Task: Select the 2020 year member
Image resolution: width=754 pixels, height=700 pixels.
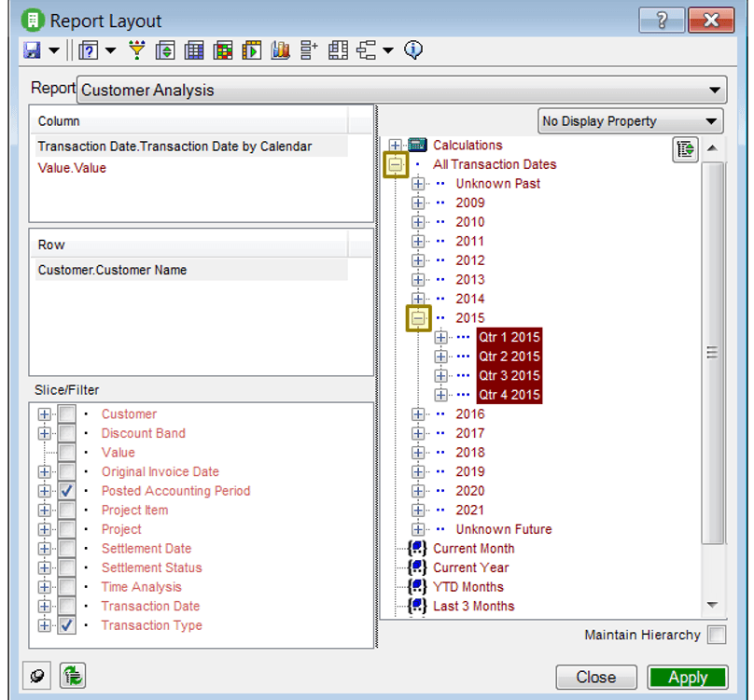Action: (x=469, y=491)
